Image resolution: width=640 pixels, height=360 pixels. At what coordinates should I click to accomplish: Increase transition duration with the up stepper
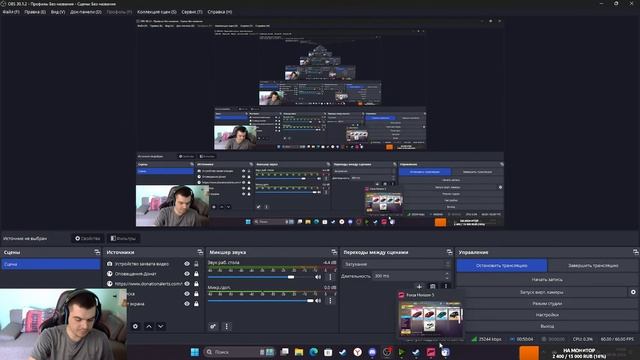click(447, 274)
